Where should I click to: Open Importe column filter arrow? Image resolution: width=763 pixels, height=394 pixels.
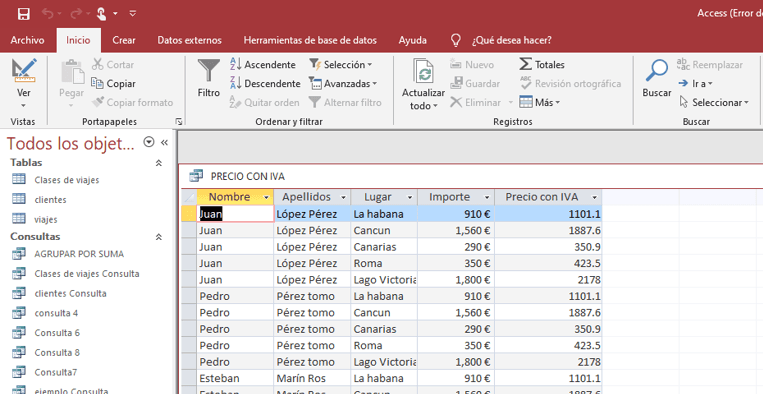pos(487,197)
